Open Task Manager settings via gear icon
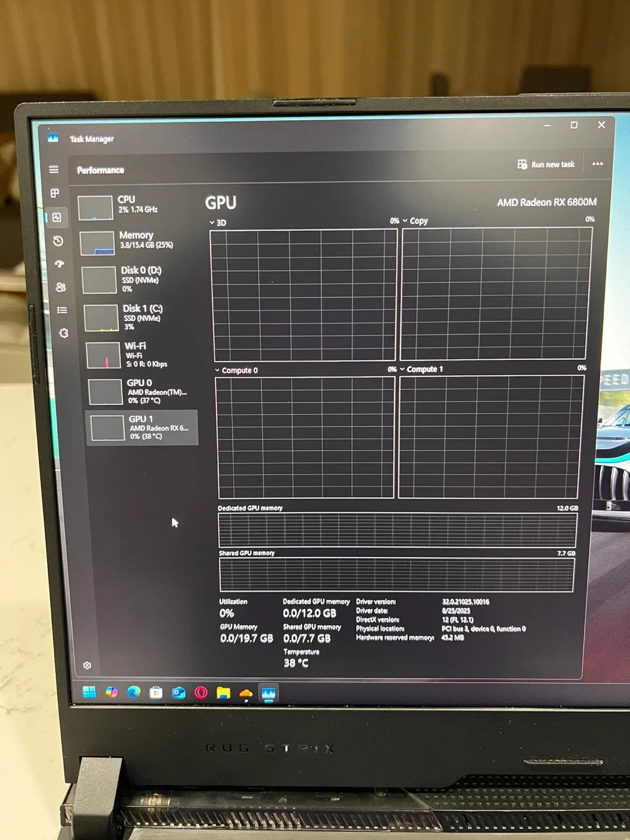 point(87,665)
